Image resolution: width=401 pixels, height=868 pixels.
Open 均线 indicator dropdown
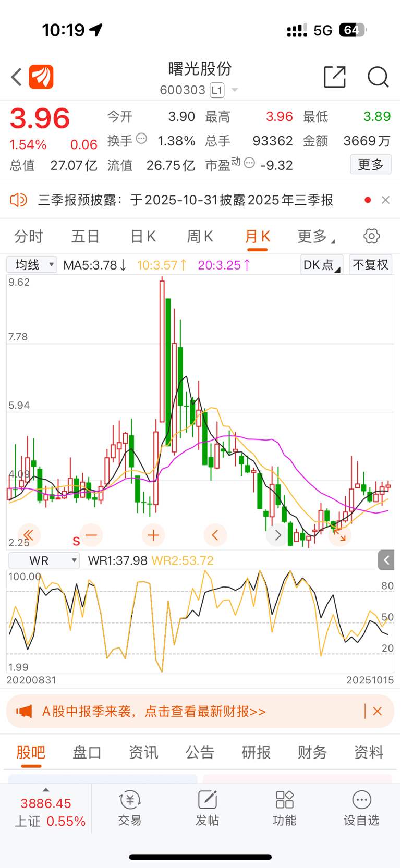[x=32, y=265]
